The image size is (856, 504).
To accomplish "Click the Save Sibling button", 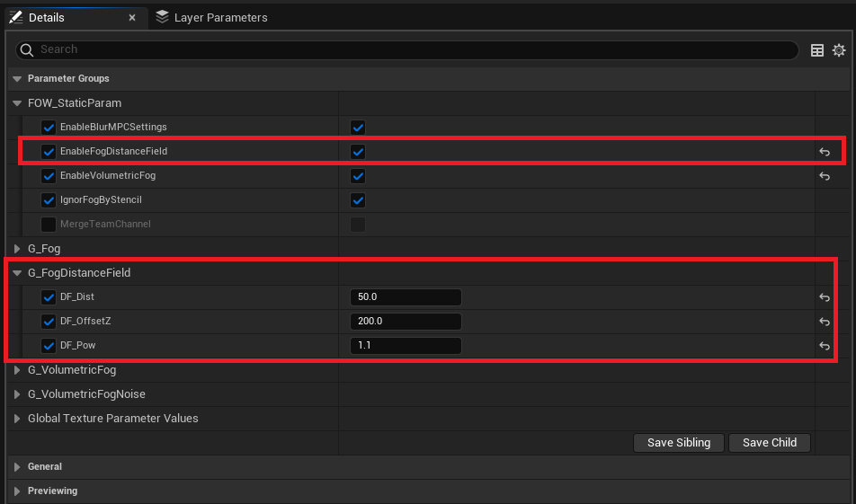I will click(679, 442).
